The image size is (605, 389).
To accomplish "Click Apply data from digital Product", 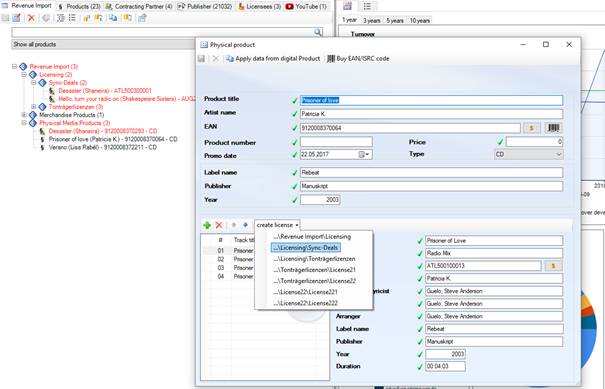I will pos(273,59).
